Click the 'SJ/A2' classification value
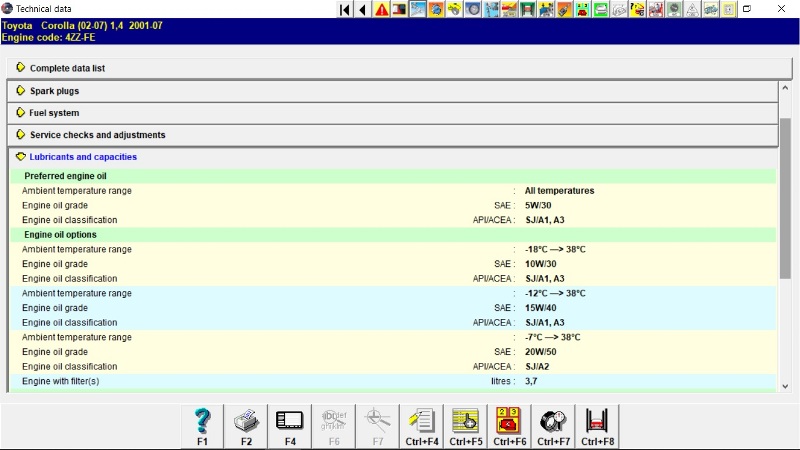This screenshot has height=450, width=800. coord(537,367)
